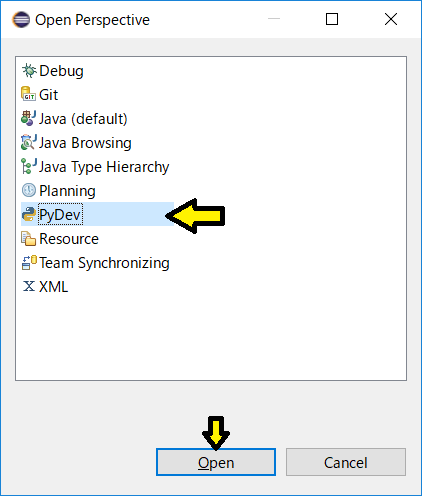
Task: Select the Debug perspective entry
Action: click(61, 71)
